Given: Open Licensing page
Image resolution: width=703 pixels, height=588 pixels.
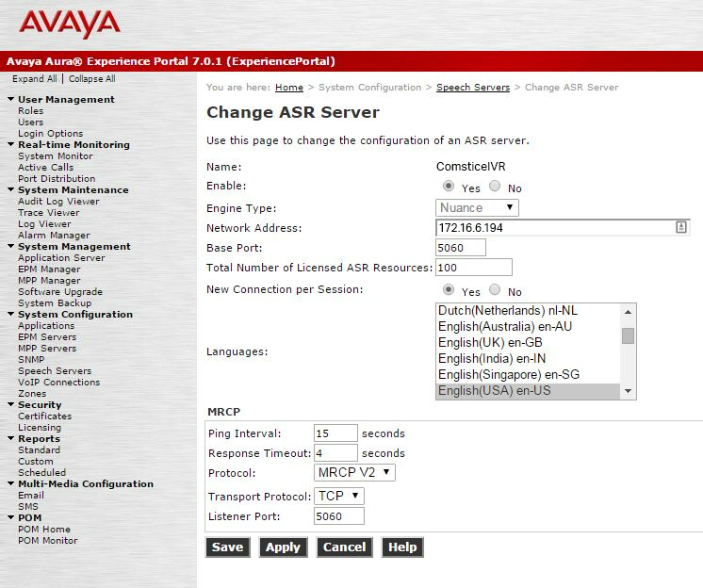Looking at the screenshot, I should point(40,428).
